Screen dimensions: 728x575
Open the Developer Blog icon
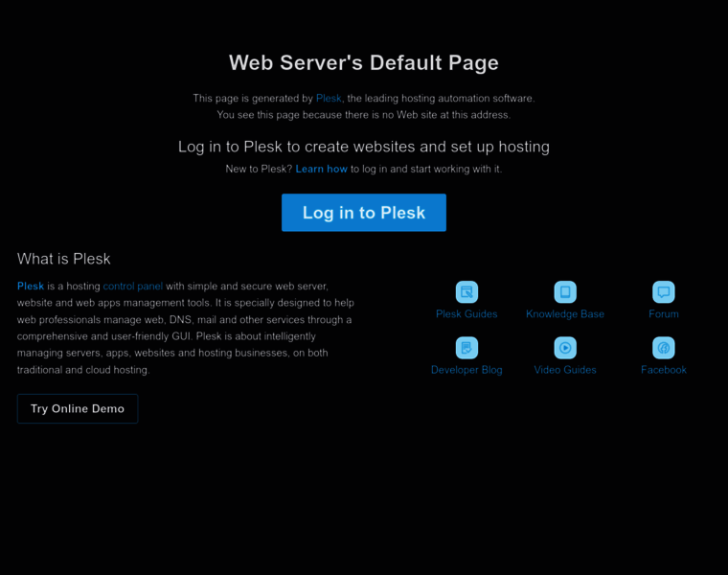coord(466,348)
